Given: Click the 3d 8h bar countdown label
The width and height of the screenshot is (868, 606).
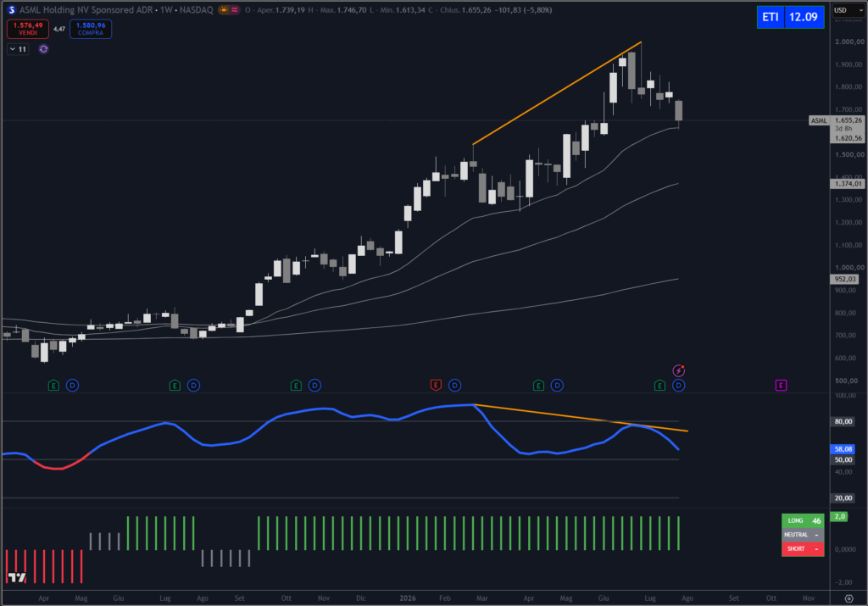Looking at the screenshot, I should click(843, 128).
